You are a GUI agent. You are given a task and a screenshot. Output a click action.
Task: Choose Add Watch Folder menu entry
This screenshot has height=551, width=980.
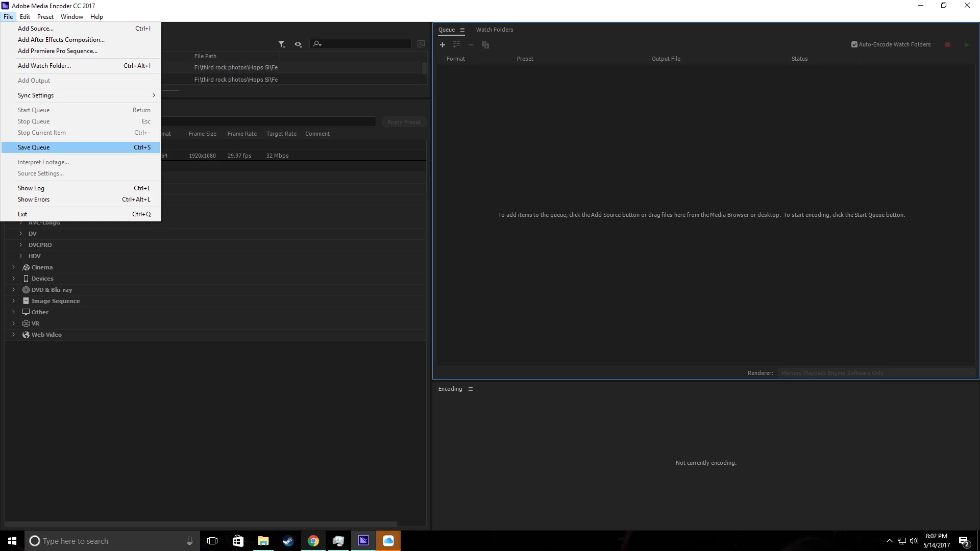pyautogui.click(x=44, y=66)
